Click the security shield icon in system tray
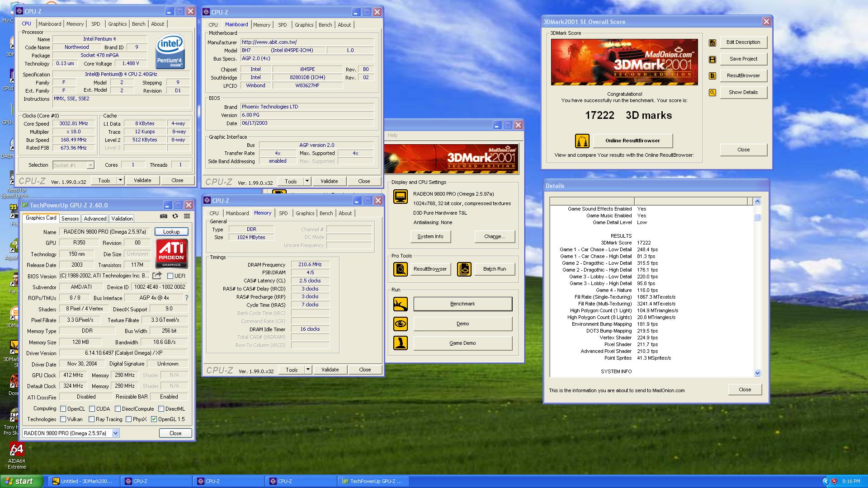The height and width of the screenshot is (488, 868). (x=834, y=481)
